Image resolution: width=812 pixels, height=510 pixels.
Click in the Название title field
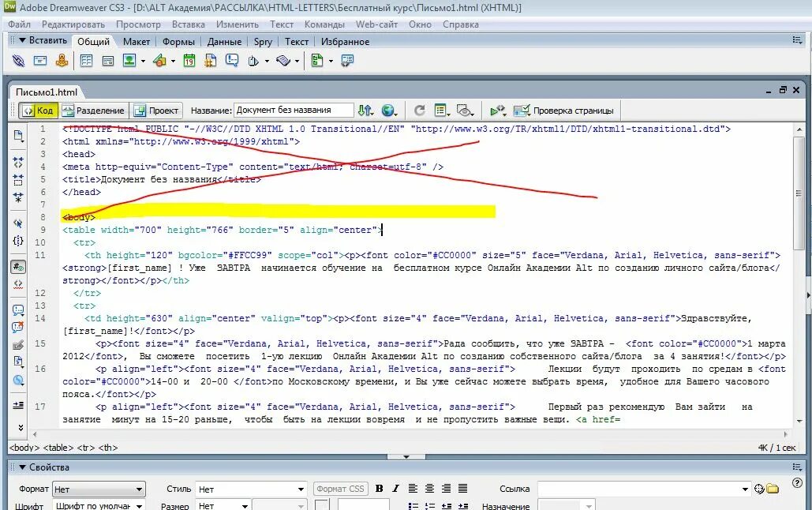293,110
